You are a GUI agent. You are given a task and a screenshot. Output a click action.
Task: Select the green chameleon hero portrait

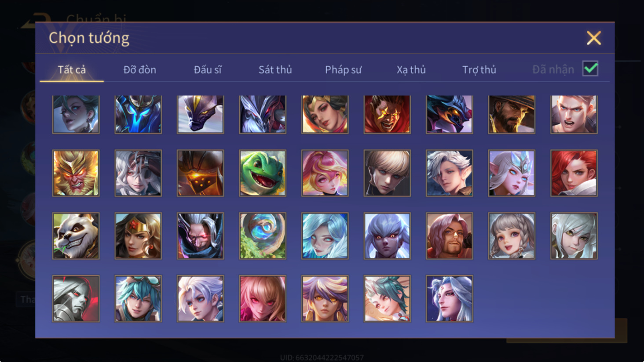click(x=263, y=173)
